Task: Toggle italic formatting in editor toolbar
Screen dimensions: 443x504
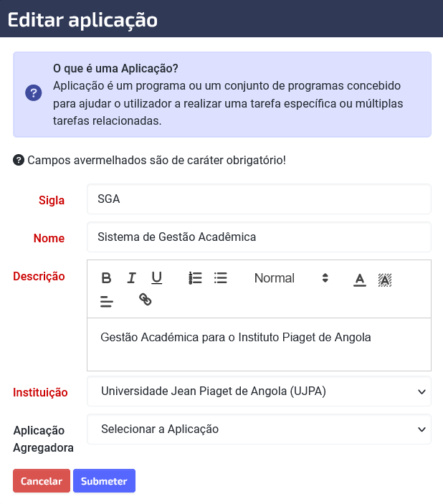Action: (x=131, y=278)
